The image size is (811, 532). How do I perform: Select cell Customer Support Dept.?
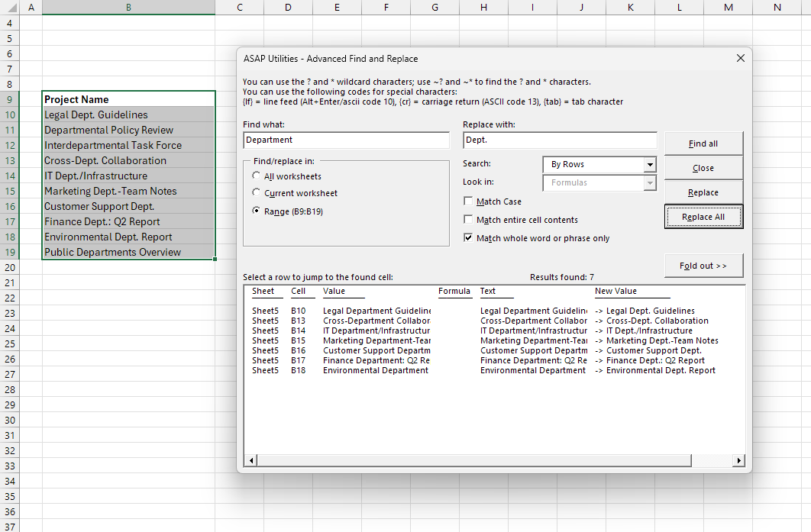128,206
